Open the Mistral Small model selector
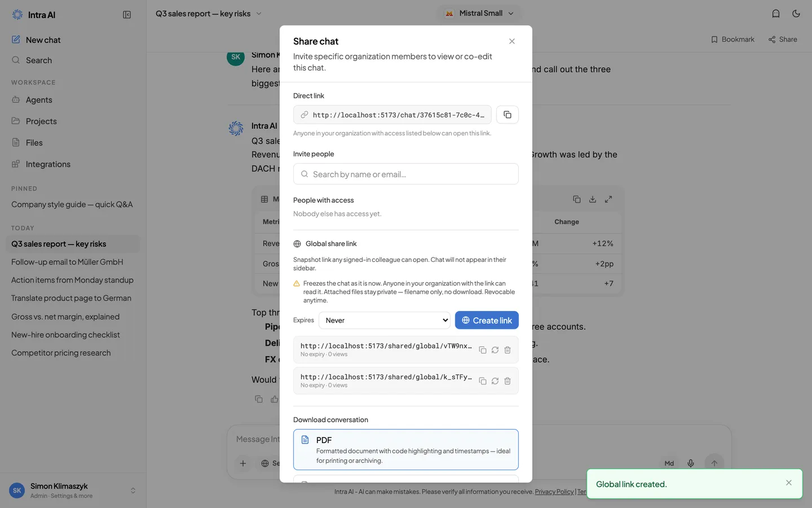Viewport: 812px width, 508px height. pyautogui.click(x=479, y=13)
